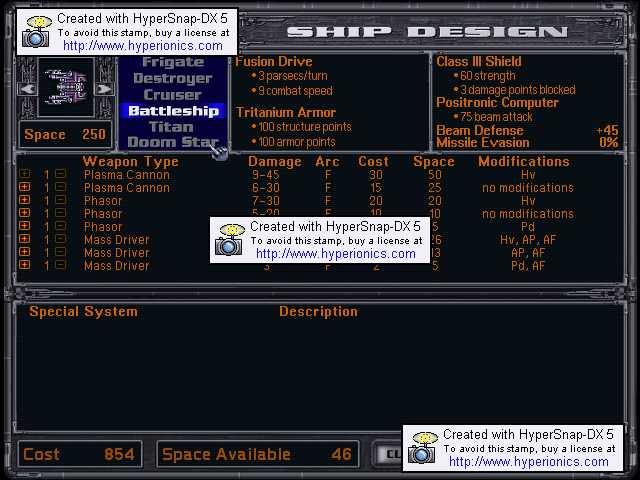Select the Titan ship class

click(171, 127)
